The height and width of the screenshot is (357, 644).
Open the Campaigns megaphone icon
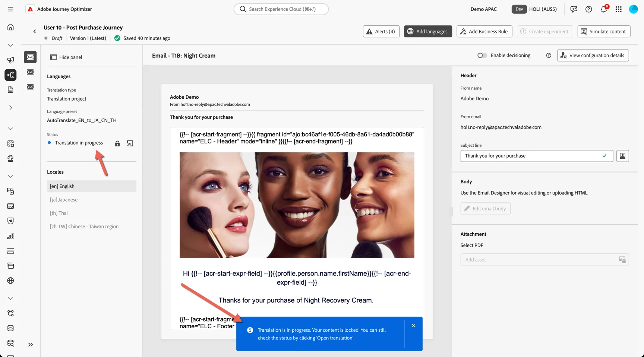[10, 60]
